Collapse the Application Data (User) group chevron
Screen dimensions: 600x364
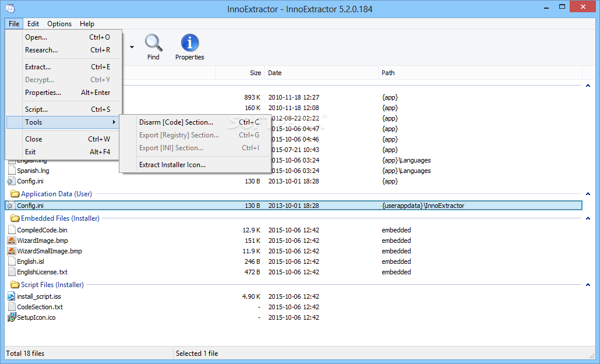[588, 194]
